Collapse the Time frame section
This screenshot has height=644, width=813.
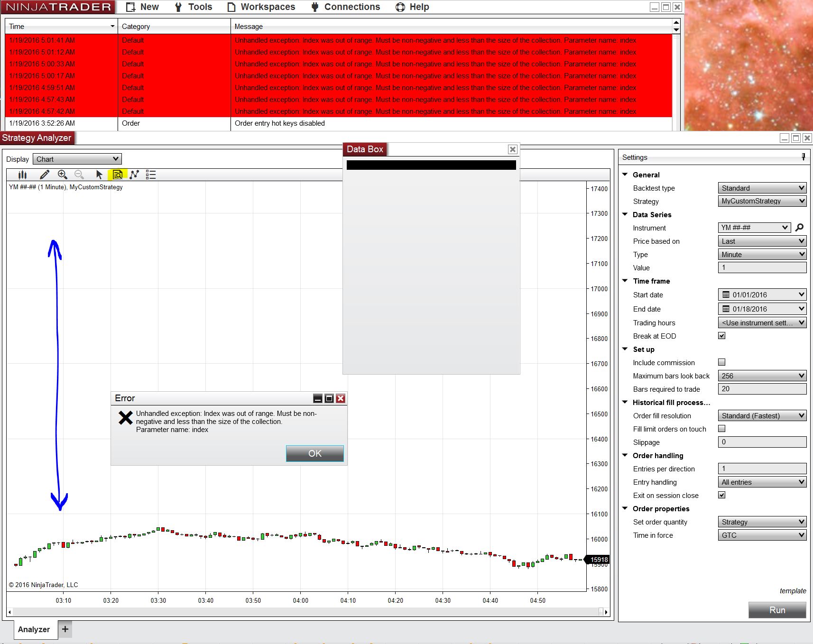coord(625,281)
